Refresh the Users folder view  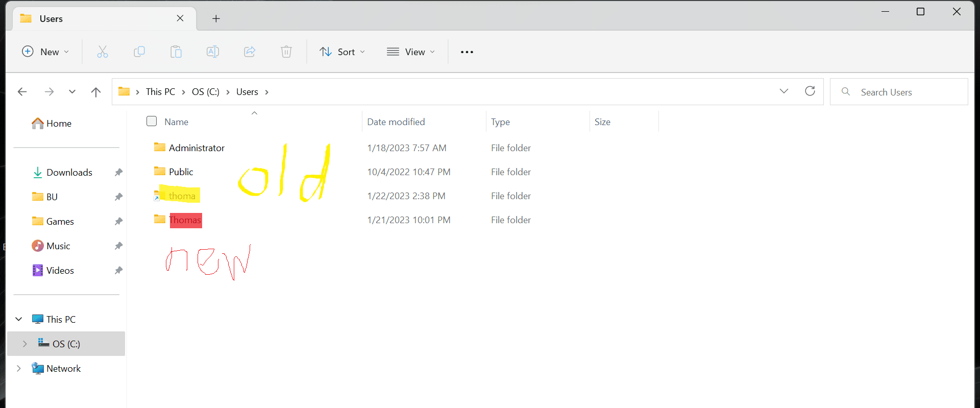click(810, 91)
